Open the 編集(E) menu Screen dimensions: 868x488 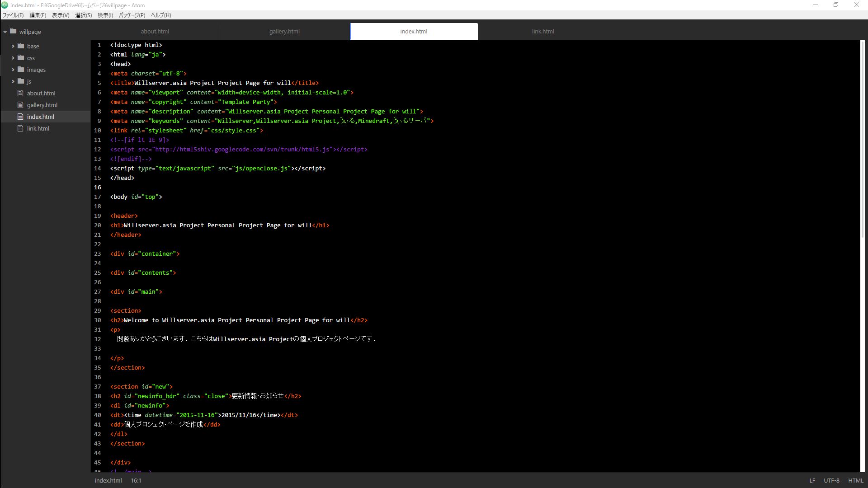tap(38, 15)
